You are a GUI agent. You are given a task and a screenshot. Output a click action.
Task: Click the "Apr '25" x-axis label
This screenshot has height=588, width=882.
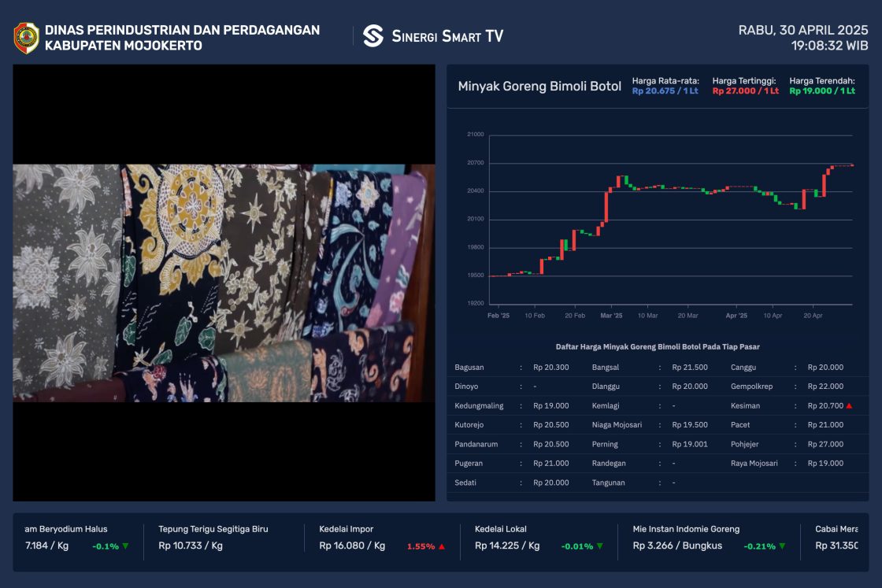tap(736, 316)
